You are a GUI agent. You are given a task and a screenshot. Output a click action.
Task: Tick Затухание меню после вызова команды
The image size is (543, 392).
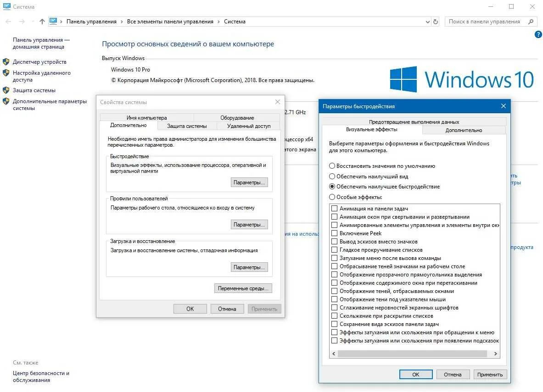tap(334, 258)
